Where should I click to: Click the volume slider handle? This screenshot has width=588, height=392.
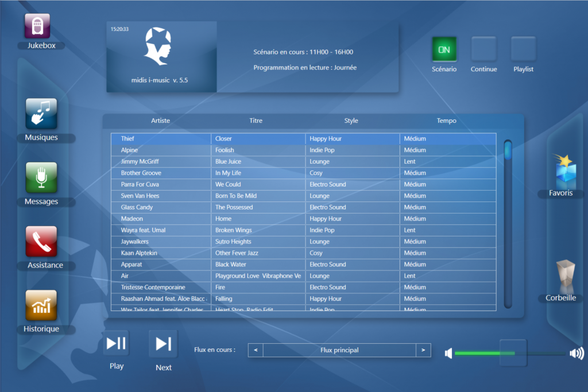point(513,353)
